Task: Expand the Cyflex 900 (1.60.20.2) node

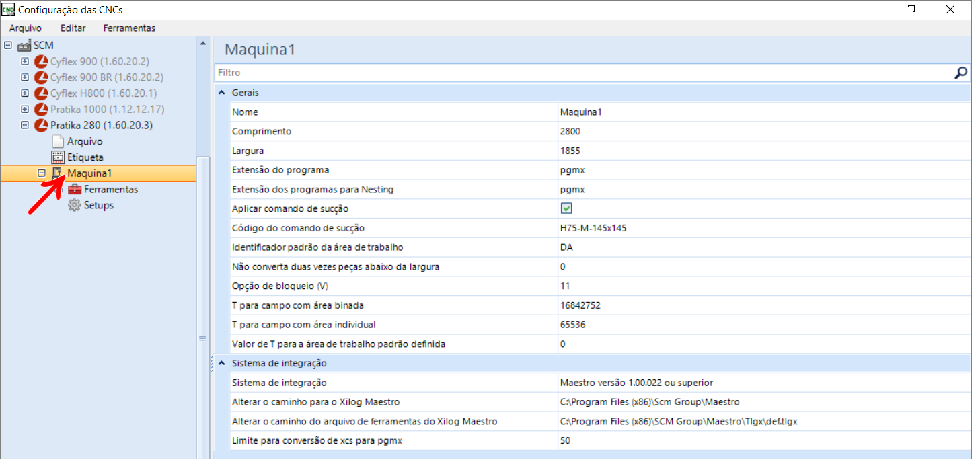Action: click(x=25, y=61)
